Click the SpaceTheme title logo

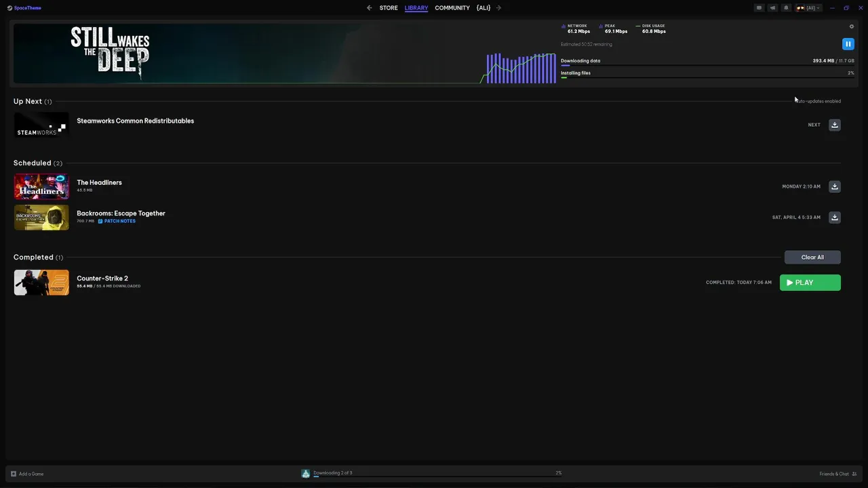pos(24,8)
